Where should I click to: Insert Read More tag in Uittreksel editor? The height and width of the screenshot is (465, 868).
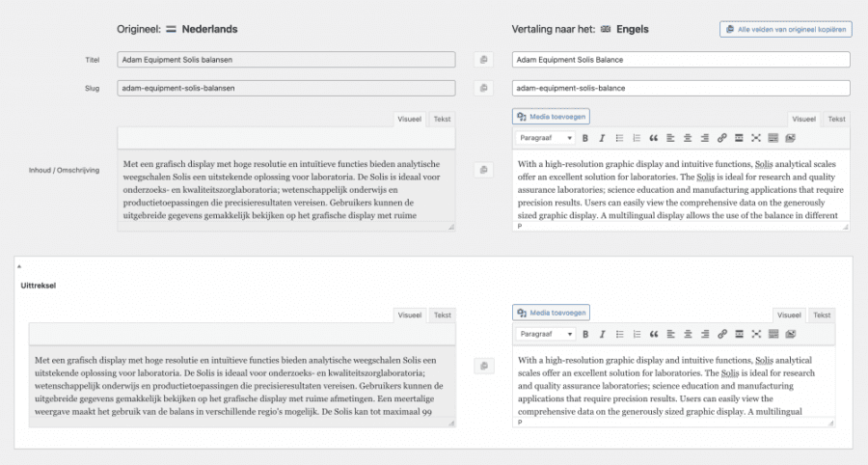click(740, 334)
